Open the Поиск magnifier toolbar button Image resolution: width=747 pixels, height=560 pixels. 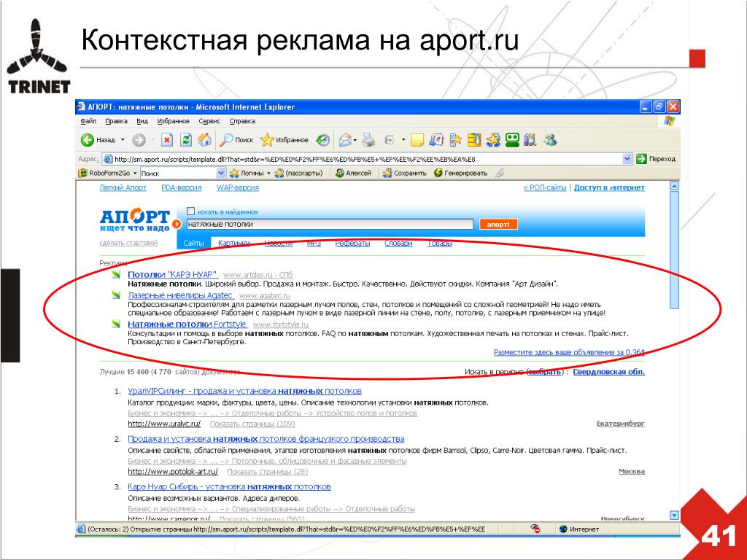[236, 140]
